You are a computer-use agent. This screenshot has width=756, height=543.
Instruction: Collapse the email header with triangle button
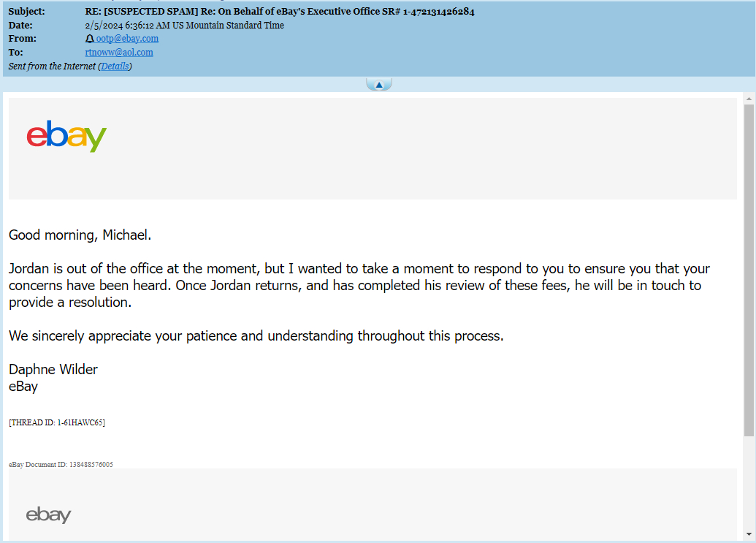point(379,84)
